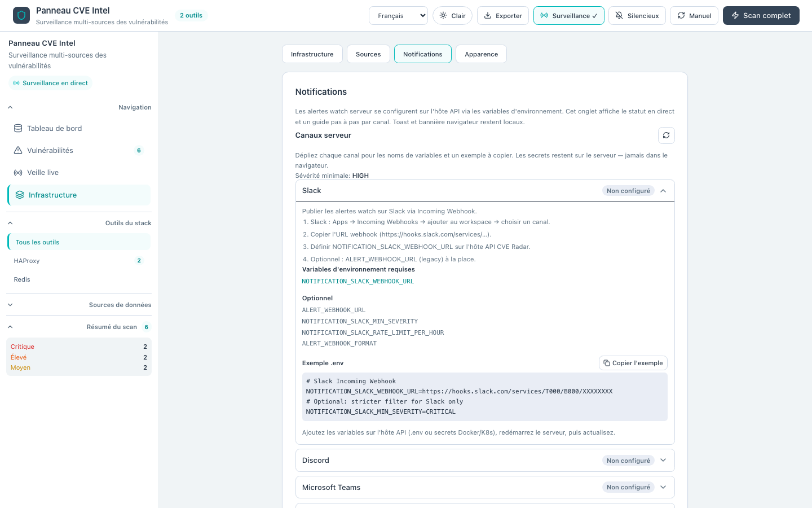Click the Vulnérabilités warning triangle icon
The height and width of the screenshot is (508, 812).
[x=18, y=150]
